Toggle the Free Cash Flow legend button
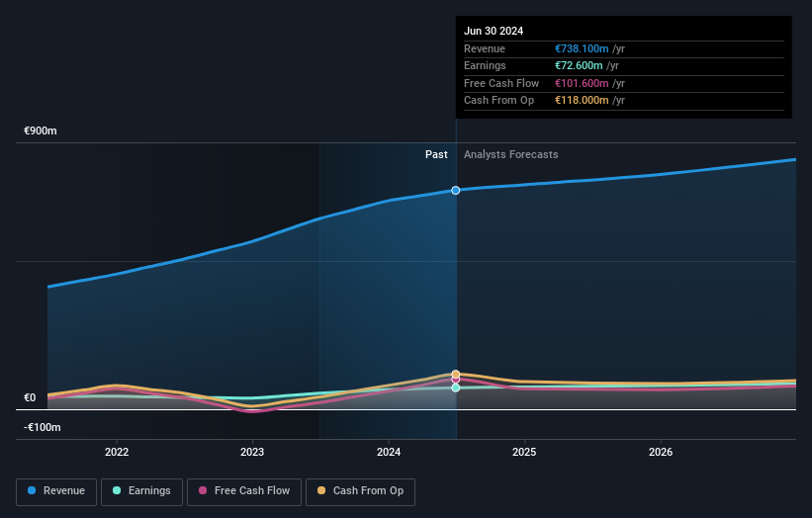The width and height of the screenshot is (812, 518). coord(244,491)
